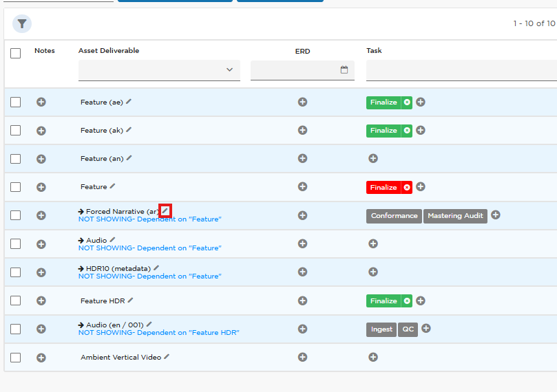The width and height of the screenshot is (557, 392).
Task: Expand the HDR10 (metadata) arrow
Action: pyautogui.click(x=81, y=268)
